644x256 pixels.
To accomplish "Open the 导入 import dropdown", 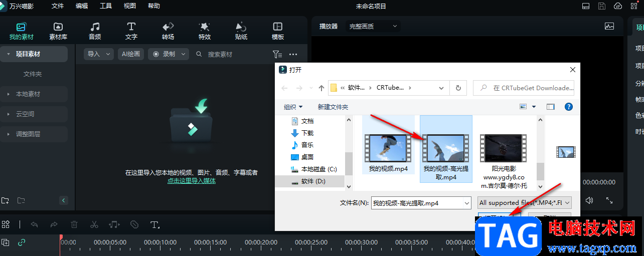I will coord(98,54).
